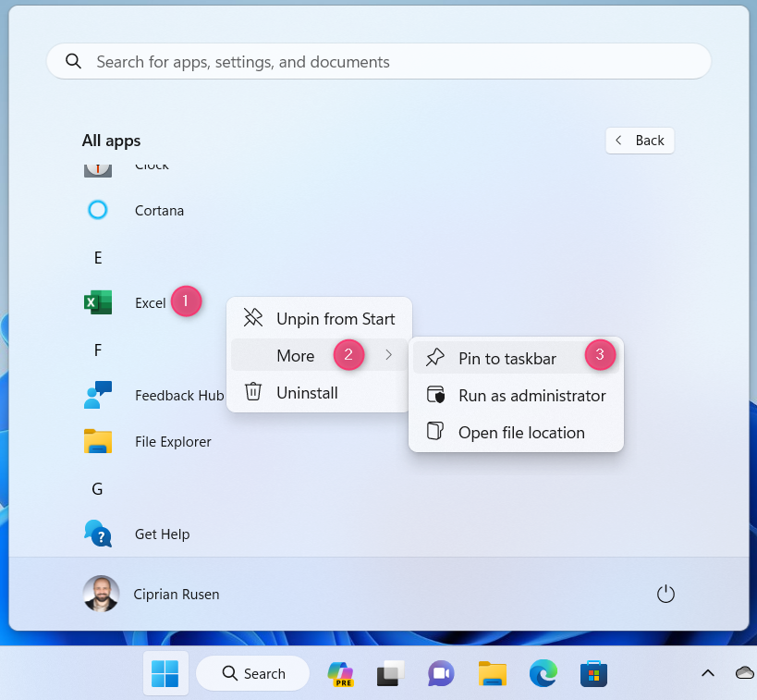Expand the More submenu arrow
The width and height of the screenshot is (757, 700).
click(388, 355)
